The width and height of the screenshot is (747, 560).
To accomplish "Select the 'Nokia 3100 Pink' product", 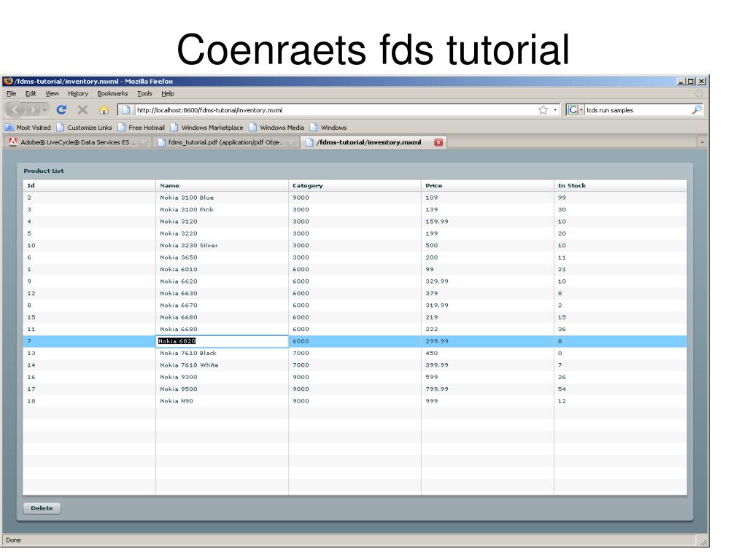I will coord(355,209).
